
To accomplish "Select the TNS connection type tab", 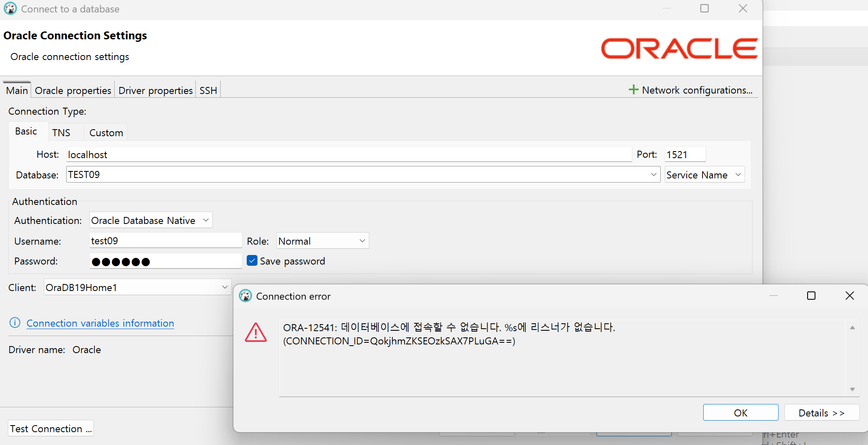I will [x=61, y=132].
